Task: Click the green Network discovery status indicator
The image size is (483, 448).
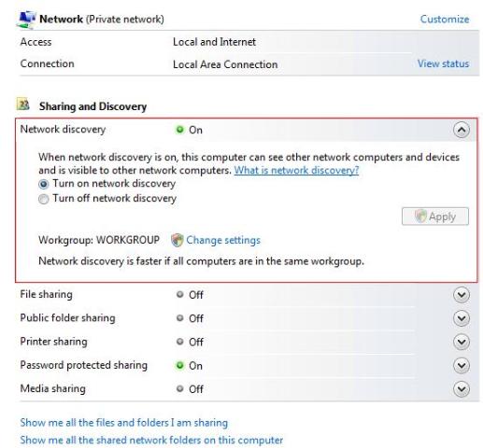Action: pyautogui.click(x=179, y=130)
